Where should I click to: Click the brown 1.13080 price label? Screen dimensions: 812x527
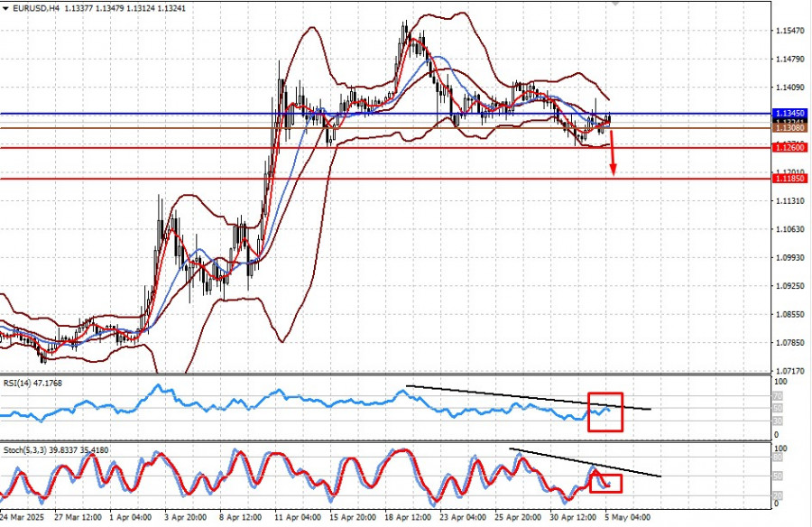click(x=789, y=129)
